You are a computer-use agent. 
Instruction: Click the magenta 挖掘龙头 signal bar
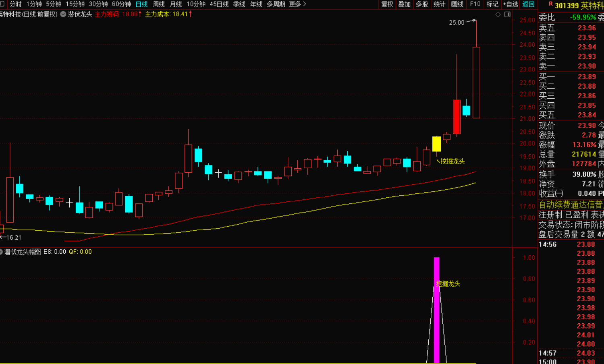436,310
